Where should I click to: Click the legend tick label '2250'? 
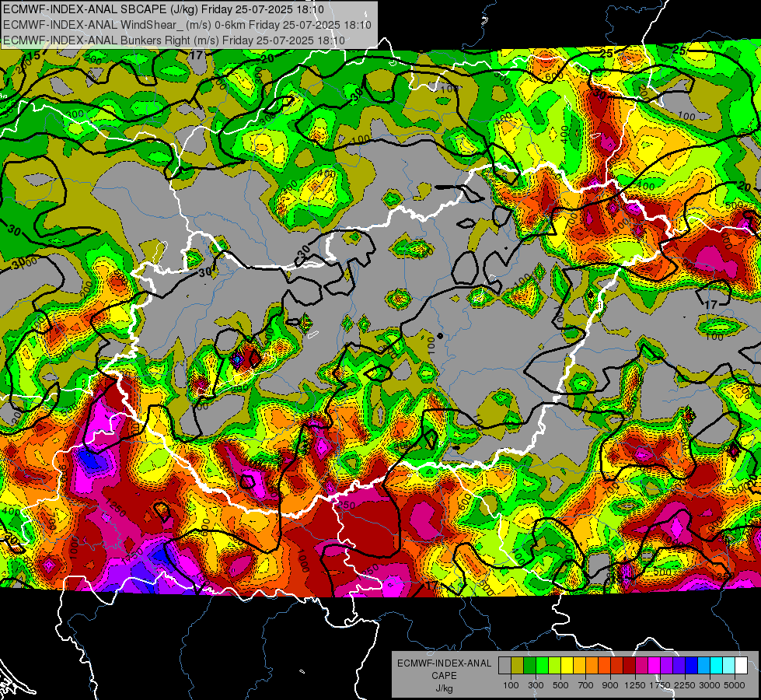pyautogui.click(x=686, y=685)
